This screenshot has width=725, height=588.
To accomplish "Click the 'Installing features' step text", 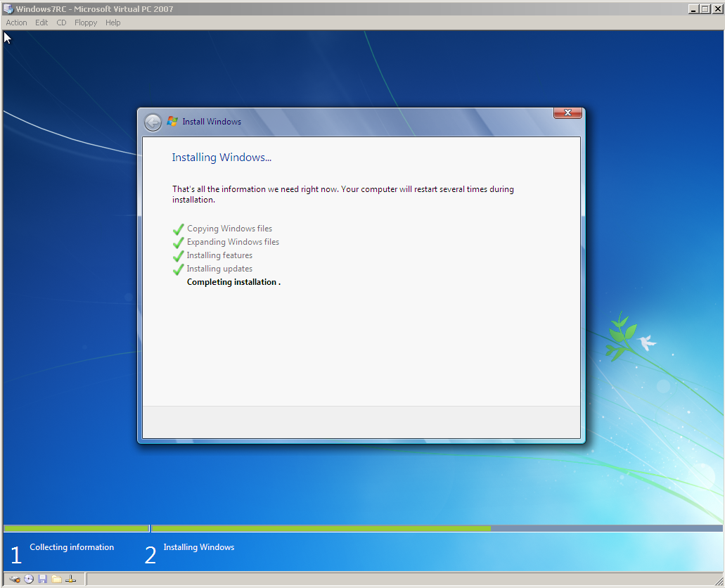I will coord(219,255).
